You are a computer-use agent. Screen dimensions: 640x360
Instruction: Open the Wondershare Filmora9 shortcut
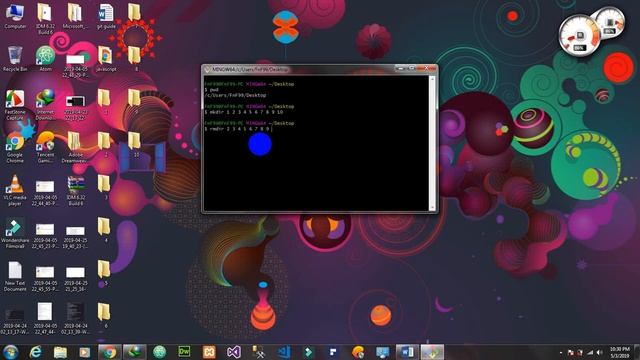click(x=15, y=233)
